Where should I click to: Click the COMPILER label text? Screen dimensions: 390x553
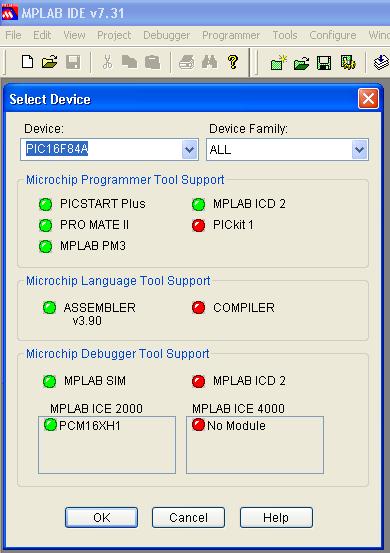tap(244, 308)
